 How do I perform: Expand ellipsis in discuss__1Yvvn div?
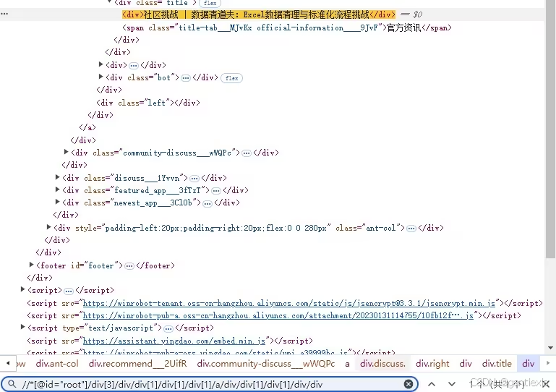194,179
